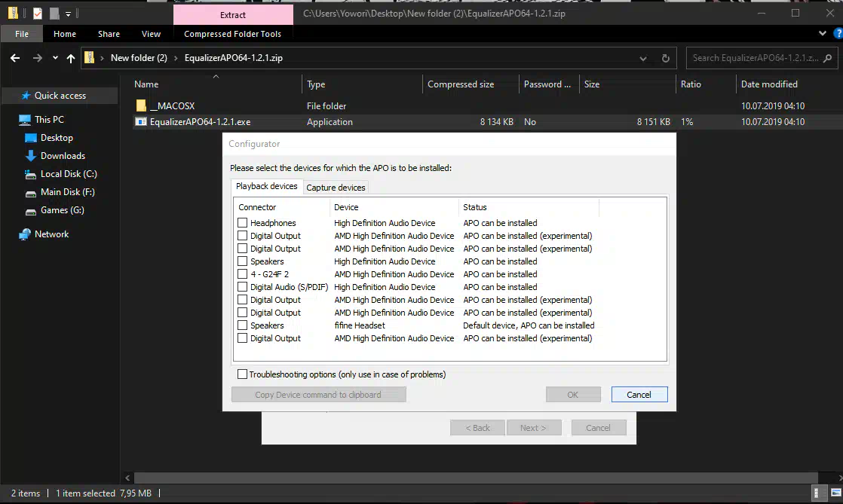Switch to Large icons view

coord(835,493)
